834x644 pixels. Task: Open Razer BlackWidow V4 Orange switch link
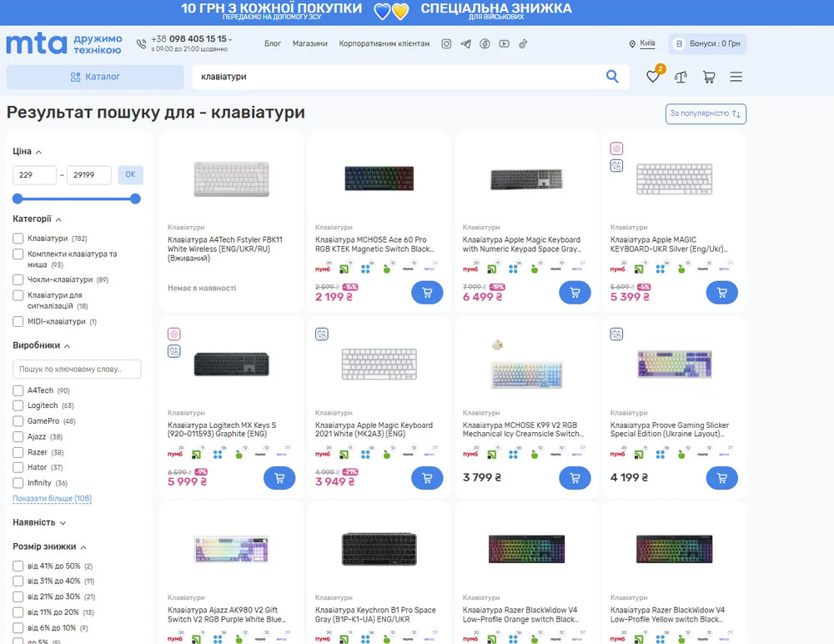(x=520, y=615)
